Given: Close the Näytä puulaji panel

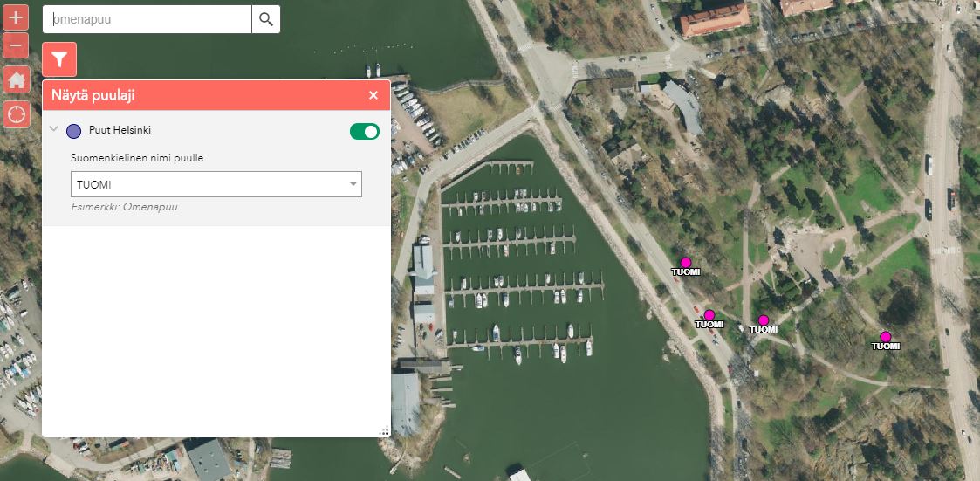Looking at the screenshot, I should pyautogui.click(x=373, y=95).
